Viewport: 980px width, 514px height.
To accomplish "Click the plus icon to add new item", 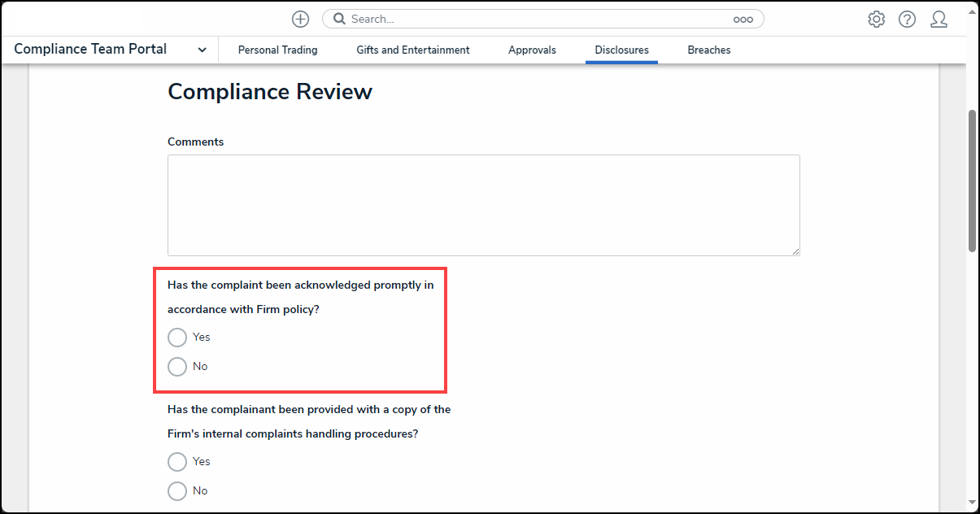I will tap(300, 19).
